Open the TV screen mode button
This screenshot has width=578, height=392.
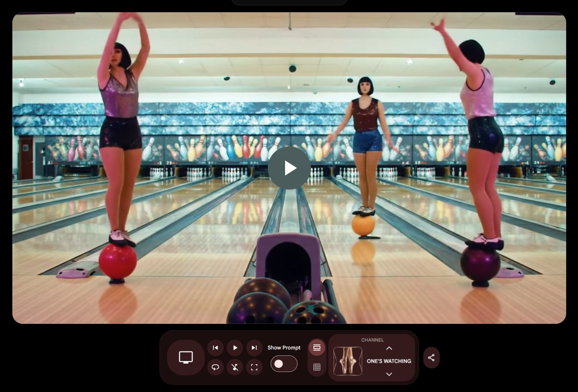point(186,357)
